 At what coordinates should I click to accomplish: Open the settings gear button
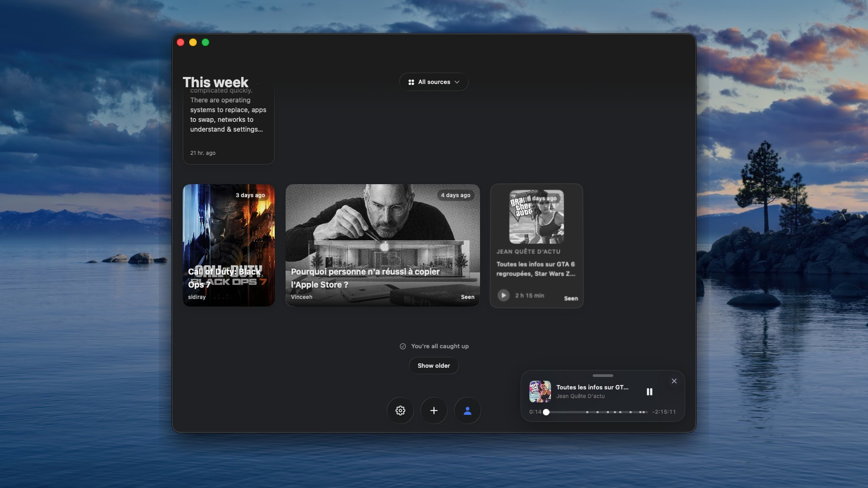tap(400, 410)
